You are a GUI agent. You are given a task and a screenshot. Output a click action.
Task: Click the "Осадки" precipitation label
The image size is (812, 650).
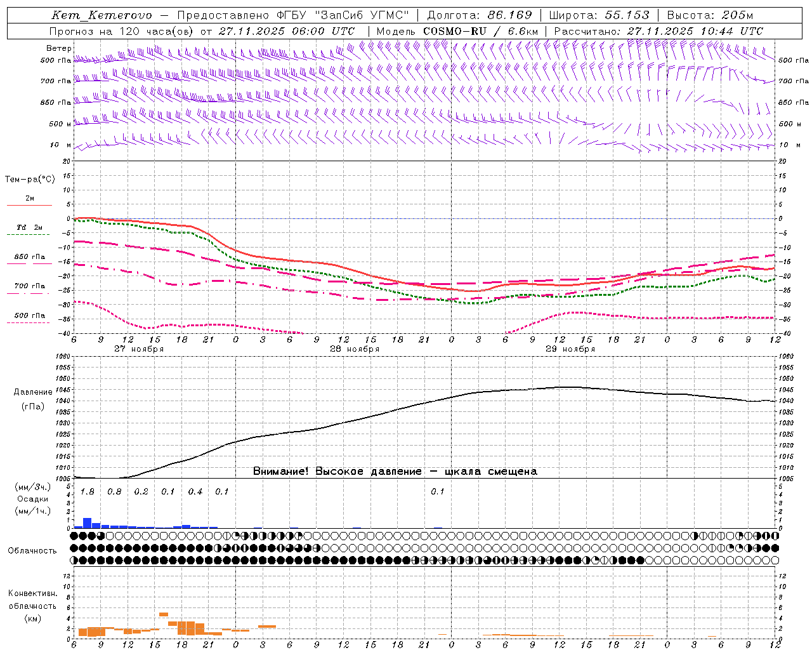tap(32, 499)
